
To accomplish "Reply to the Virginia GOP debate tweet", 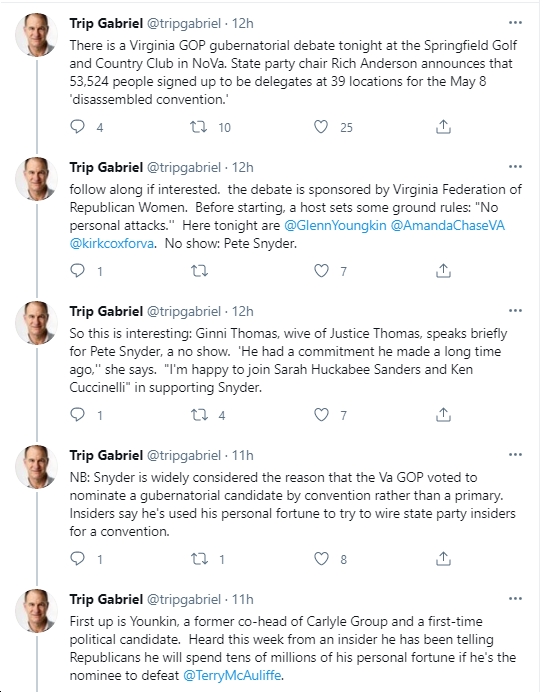I will coord(78,127).
